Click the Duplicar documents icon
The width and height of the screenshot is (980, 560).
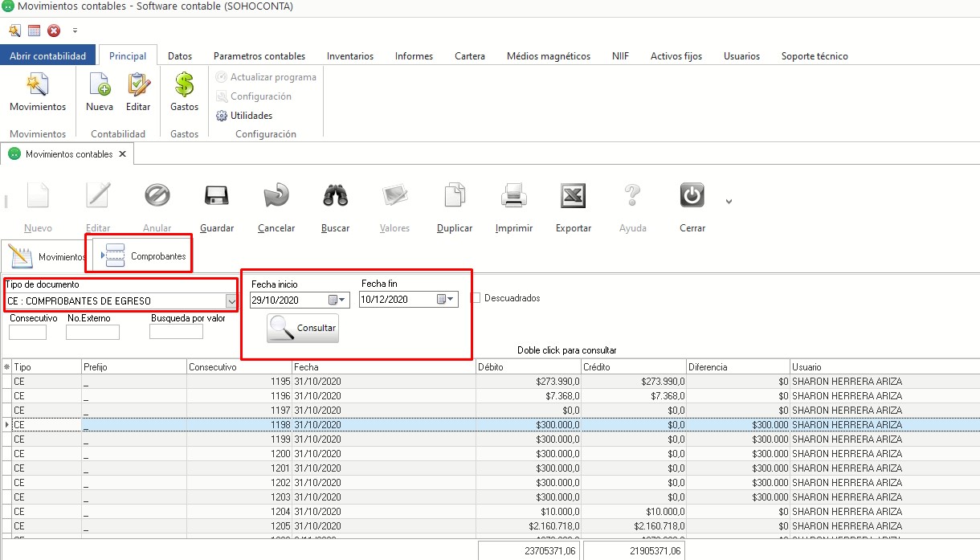tap(455, 196)
